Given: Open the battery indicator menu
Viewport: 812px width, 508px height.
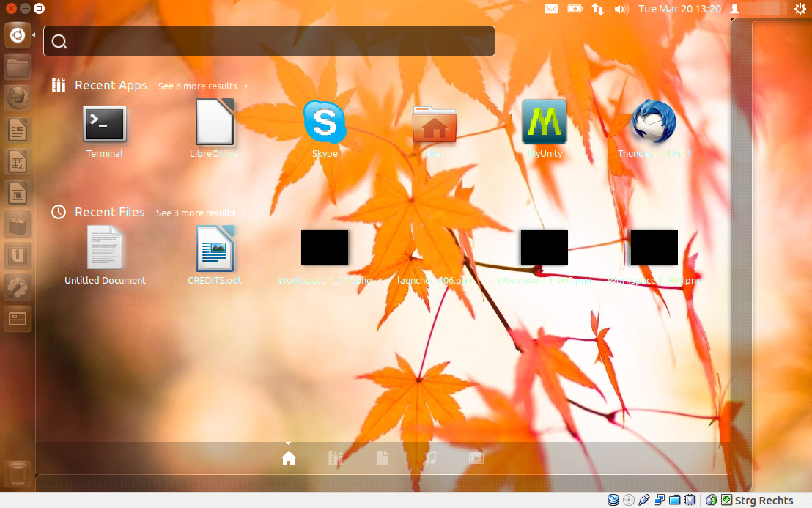Looking at the screenshot, I should point(575,9).
